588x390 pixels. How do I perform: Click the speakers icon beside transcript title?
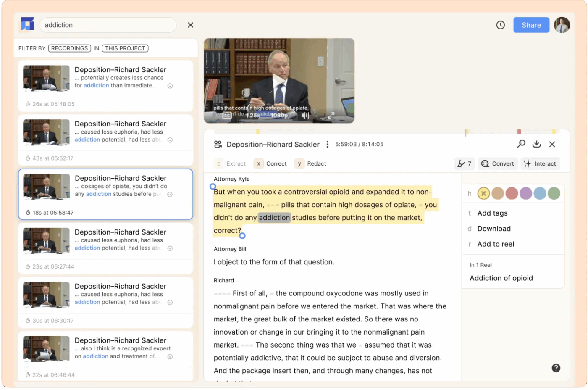point(218,145)
